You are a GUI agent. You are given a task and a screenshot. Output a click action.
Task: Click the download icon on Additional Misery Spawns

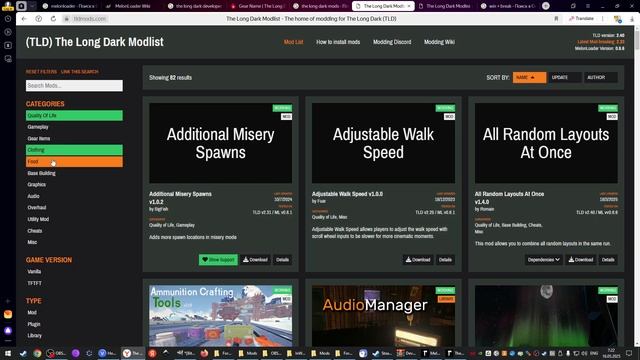click(x=256, y=260)
